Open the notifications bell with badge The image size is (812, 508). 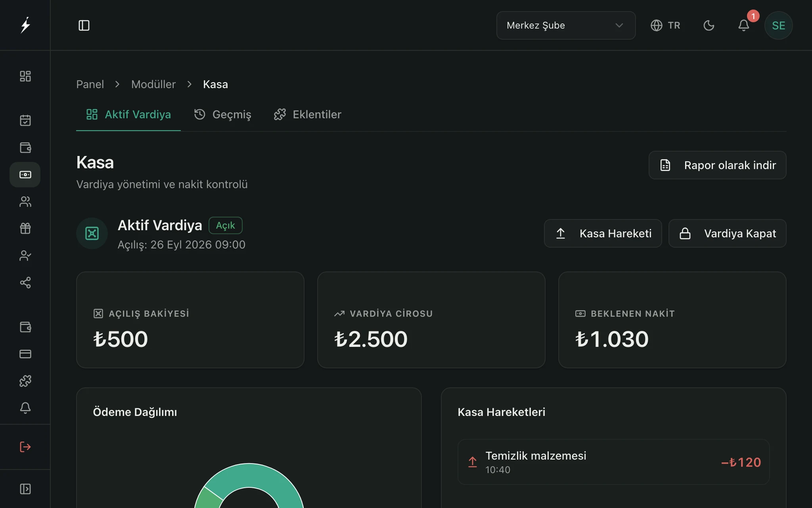744,25
